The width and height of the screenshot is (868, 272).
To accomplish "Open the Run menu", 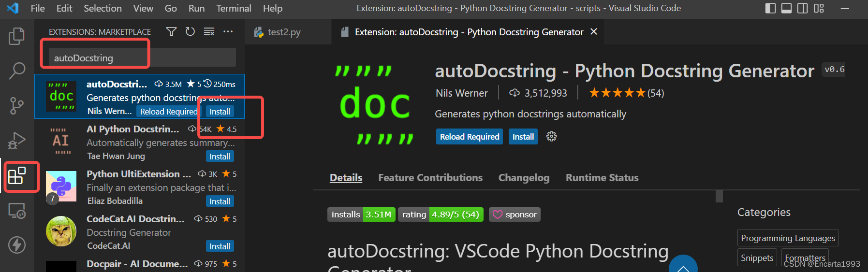I will (196, 8).
